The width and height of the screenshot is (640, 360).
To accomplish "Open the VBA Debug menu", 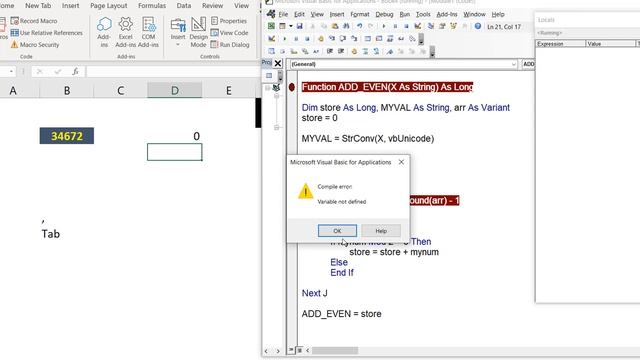I will (x=384, y=14).
